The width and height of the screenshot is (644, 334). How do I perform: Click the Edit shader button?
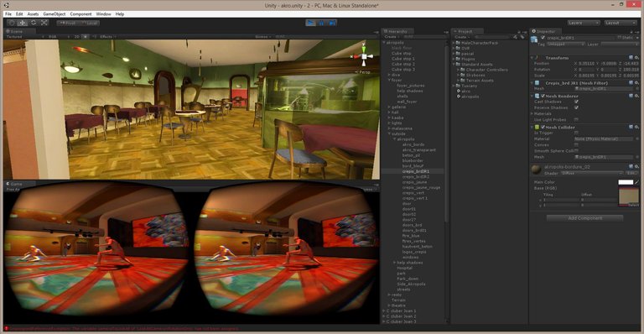(x=631, y=174)
